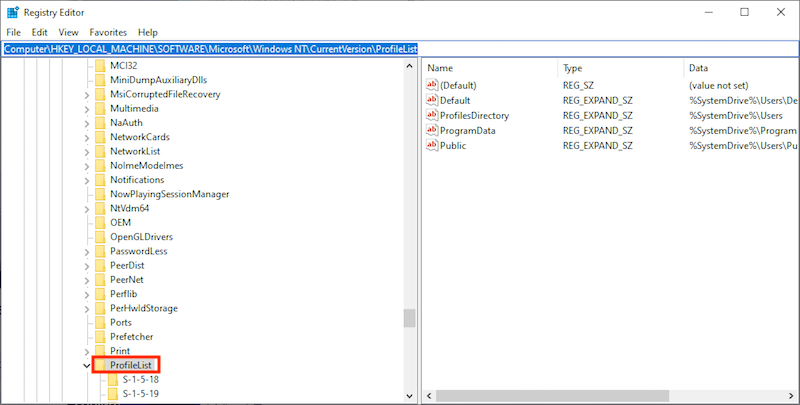Click the tree pane vertical scrollbar thumb
The width and height of the screenshot is (800, 405).
pyautogui.click(x=409, y=318)
